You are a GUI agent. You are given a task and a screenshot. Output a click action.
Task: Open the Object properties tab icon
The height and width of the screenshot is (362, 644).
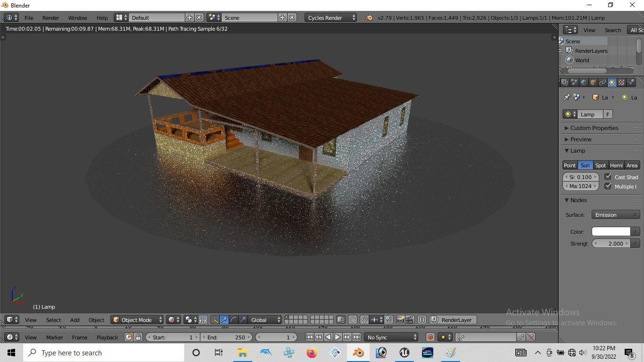pos(593,82)
